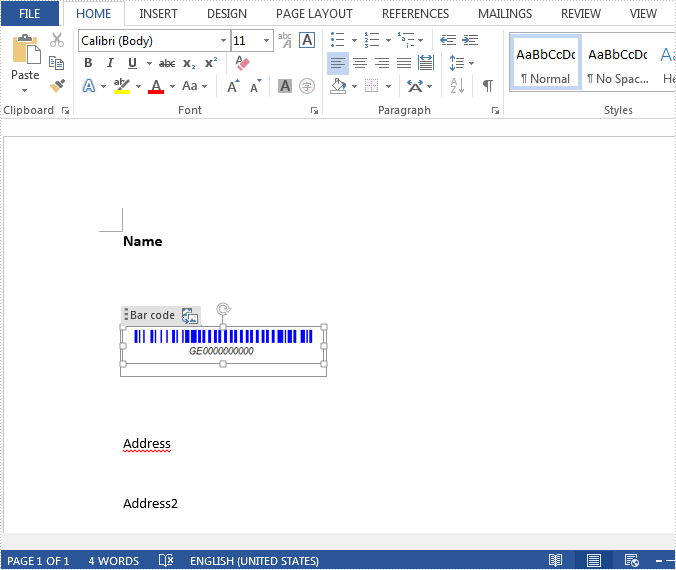Open font color dropdown arrow
676x570 pixels.
point(172,86)
